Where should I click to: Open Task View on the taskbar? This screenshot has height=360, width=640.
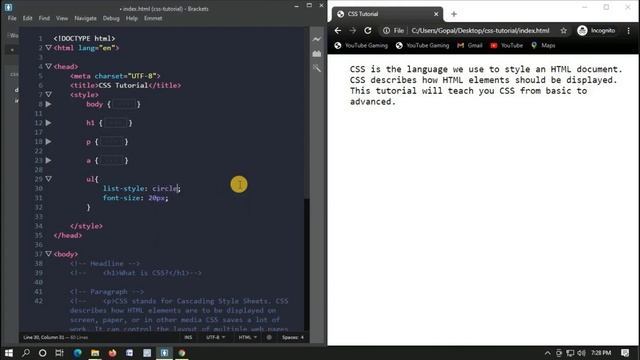coord(60,353)
